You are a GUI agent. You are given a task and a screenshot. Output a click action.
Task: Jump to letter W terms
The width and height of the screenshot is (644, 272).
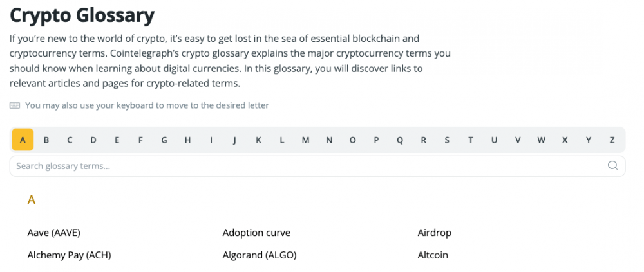pos(542,140)
